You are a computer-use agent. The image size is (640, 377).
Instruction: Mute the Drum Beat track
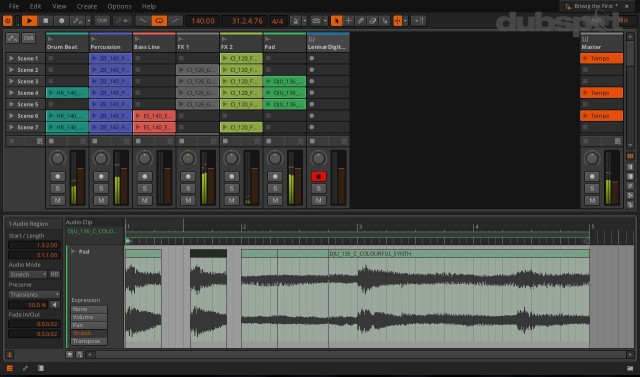tap(58, 200)
